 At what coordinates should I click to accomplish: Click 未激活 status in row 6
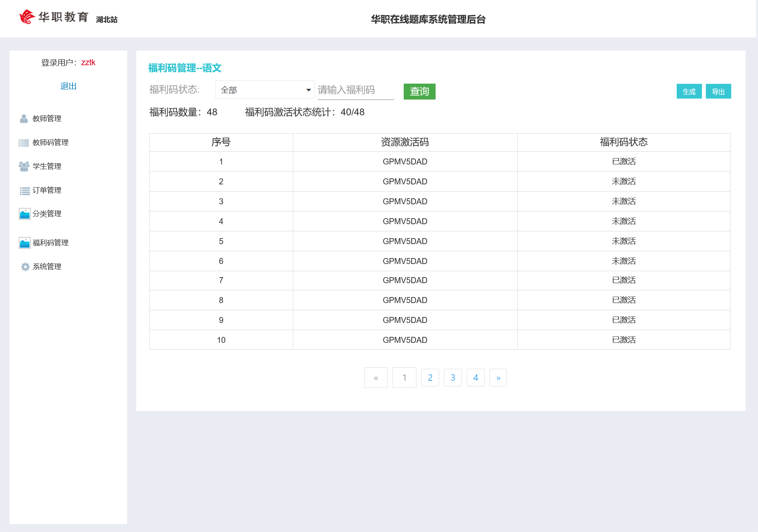(624, 261)
